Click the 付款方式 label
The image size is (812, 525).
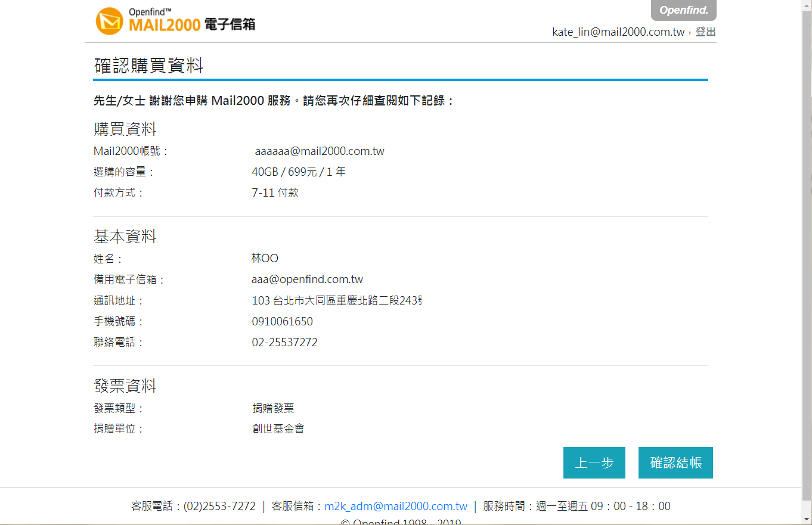tap(119, 193)
